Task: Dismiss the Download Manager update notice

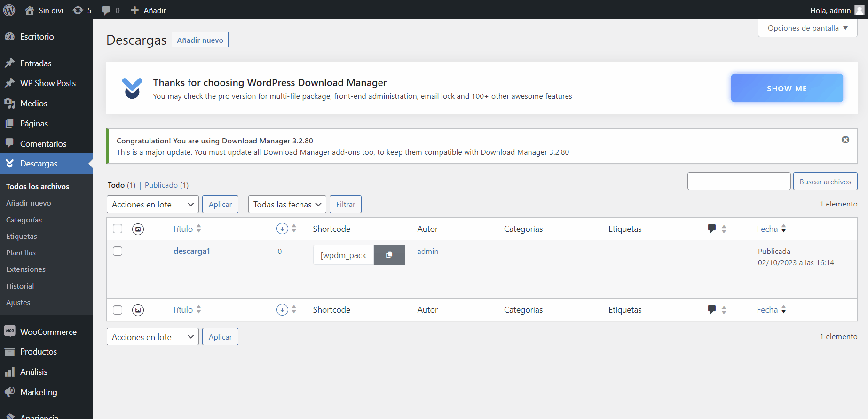Action: point(845,140)
